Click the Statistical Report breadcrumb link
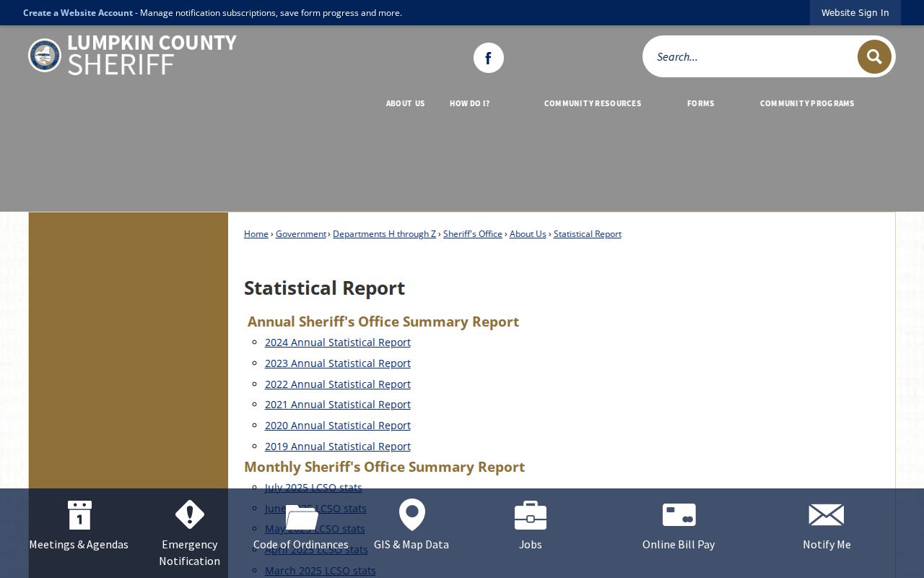Screen dimensions: 924x578 (588, 233)
